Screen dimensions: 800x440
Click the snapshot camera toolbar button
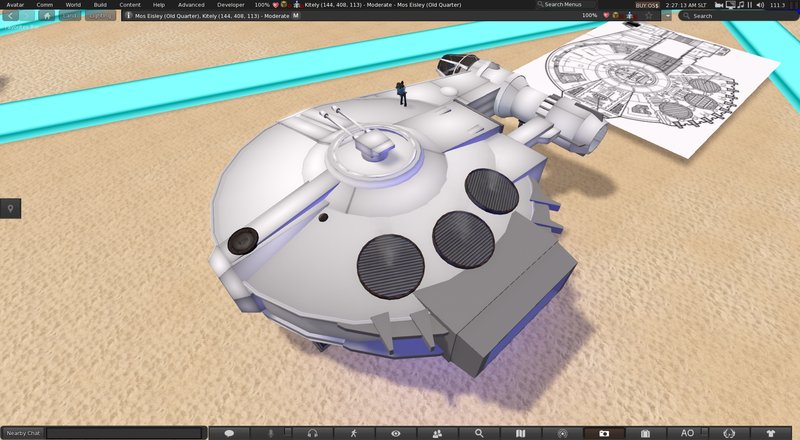pos(604,433)
